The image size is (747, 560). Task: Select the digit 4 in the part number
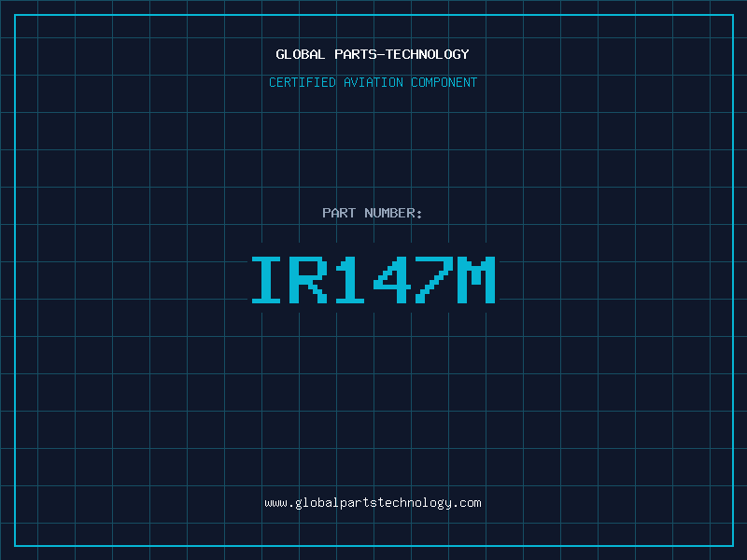click(x=392, y=280)
